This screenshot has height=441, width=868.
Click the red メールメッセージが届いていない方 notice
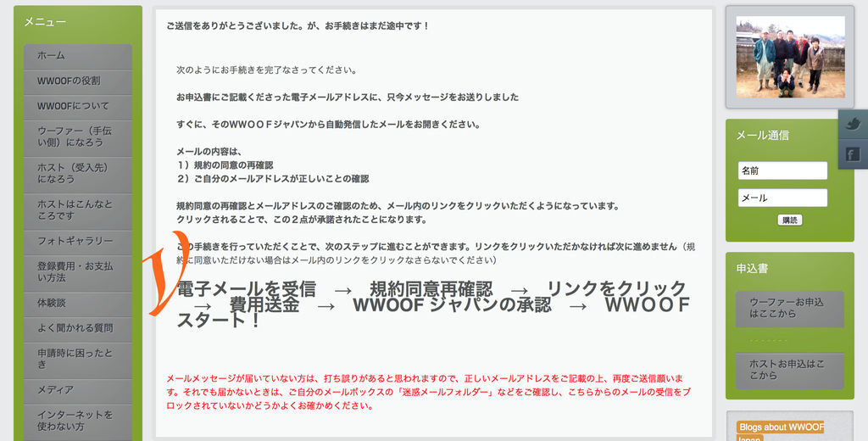click(429, 393)
